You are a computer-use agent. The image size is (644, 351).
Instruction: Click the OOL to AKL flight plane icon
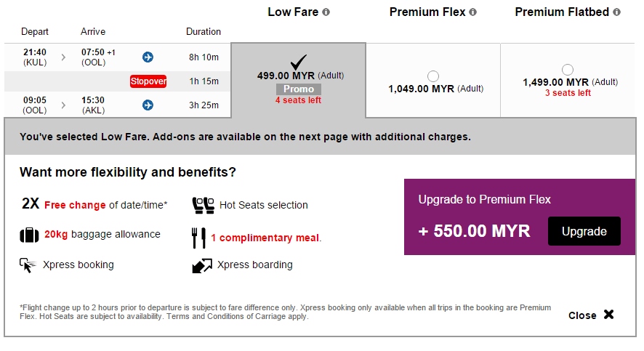point(148,105)
